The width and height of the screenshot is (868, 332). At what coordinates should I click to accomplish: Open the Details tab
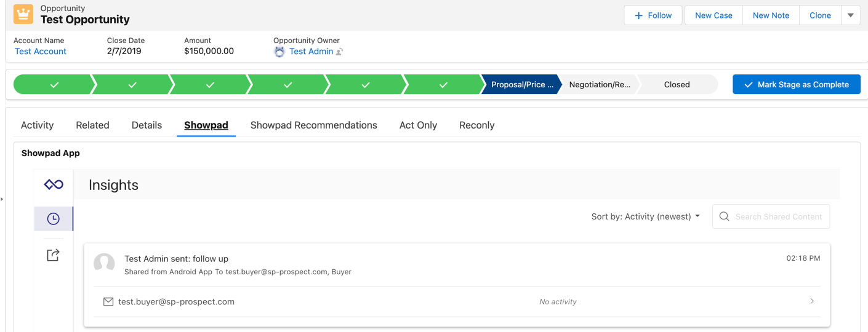point(147,125)
